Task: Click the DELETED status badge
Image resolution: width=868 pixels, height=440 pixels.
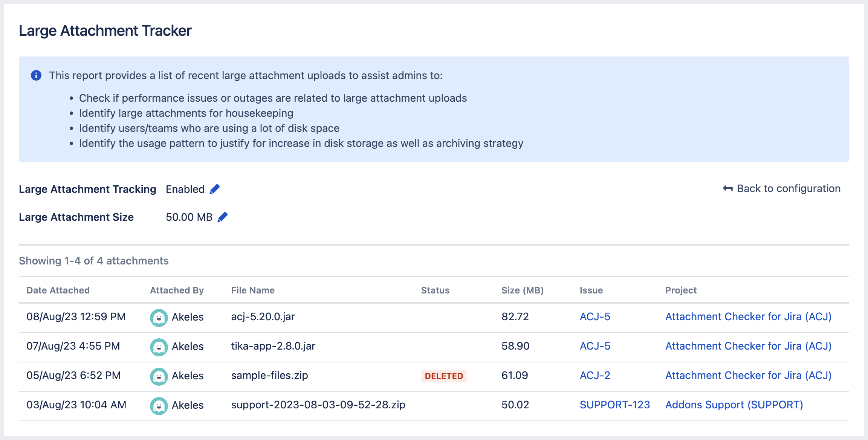Action: pyautogui.click(x=444, y=376)
